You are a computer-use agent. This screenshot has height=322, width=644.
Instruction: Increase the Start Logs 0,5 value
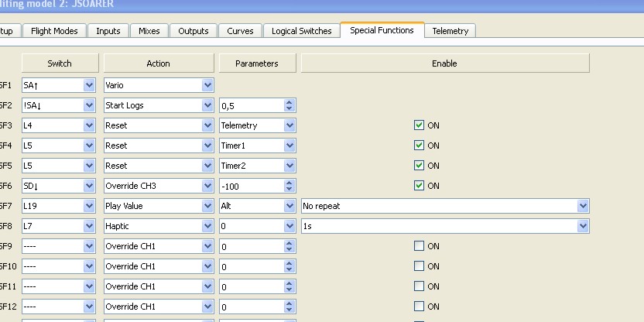289,102
